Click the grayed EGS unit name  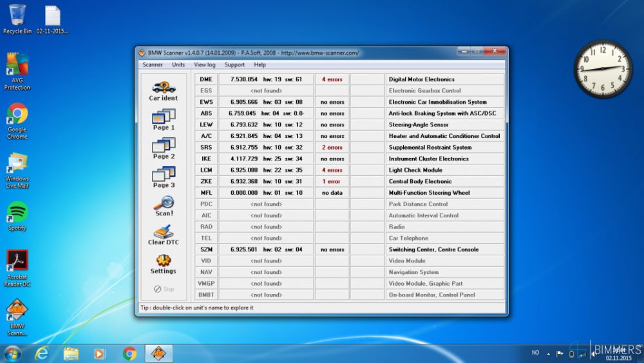click(206, 90)
